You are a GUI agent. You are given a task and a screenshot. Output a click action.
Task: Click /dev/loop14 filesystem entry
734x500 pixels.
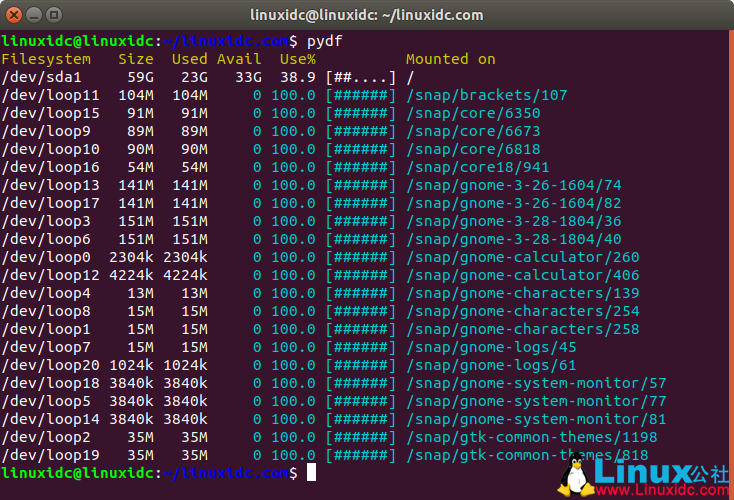[x=51, y=419]
